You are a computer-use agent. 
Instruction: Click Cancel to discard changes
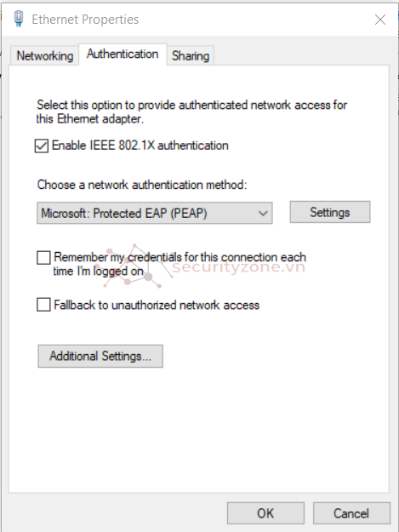pyautogui.click(x=351, y=513)
